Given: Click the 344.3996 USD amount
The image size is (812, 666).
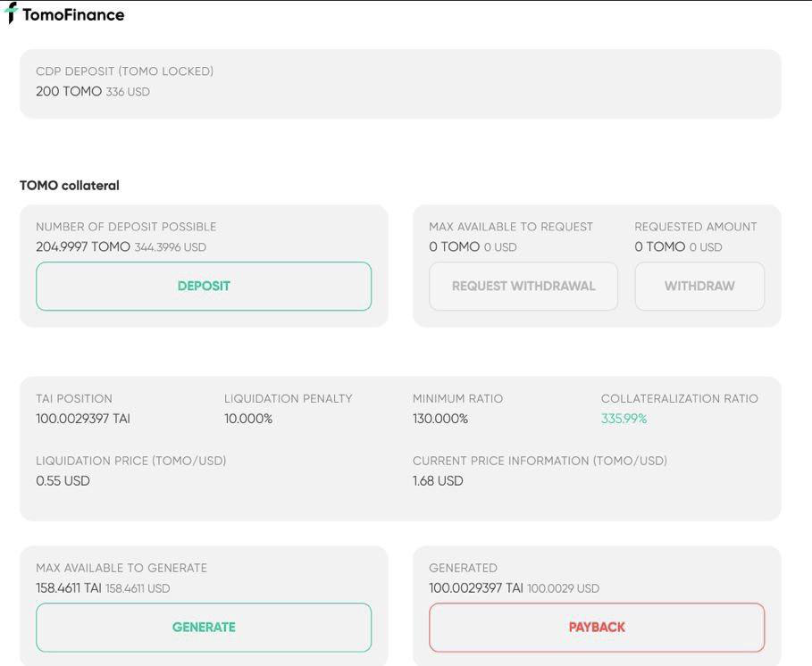Looking at the screenshot, I should click(x=171, y=247).
